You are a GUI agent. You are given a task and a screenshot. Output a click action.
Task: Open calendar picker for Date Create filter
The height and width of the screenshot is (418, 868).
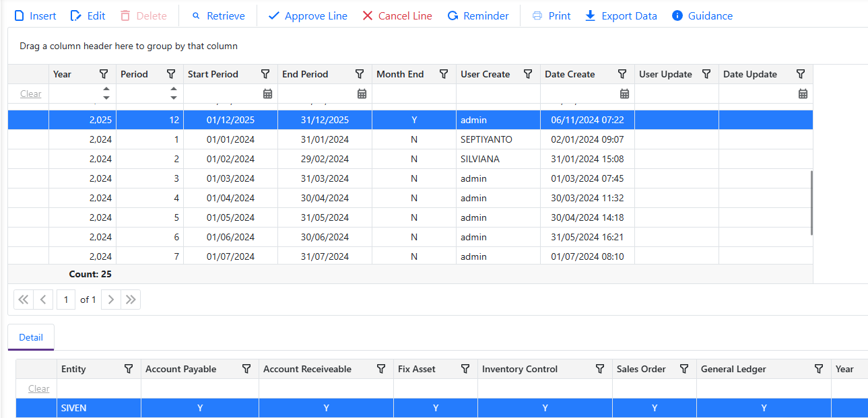click(624, 94)
